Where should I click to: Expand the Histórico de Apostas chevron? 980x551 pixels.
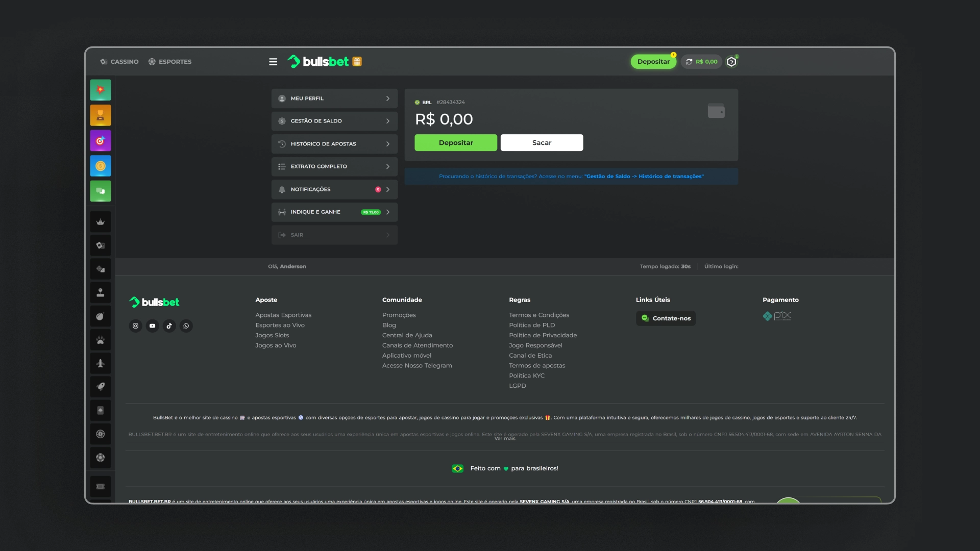pyautogui.click(x=388, y=144)
